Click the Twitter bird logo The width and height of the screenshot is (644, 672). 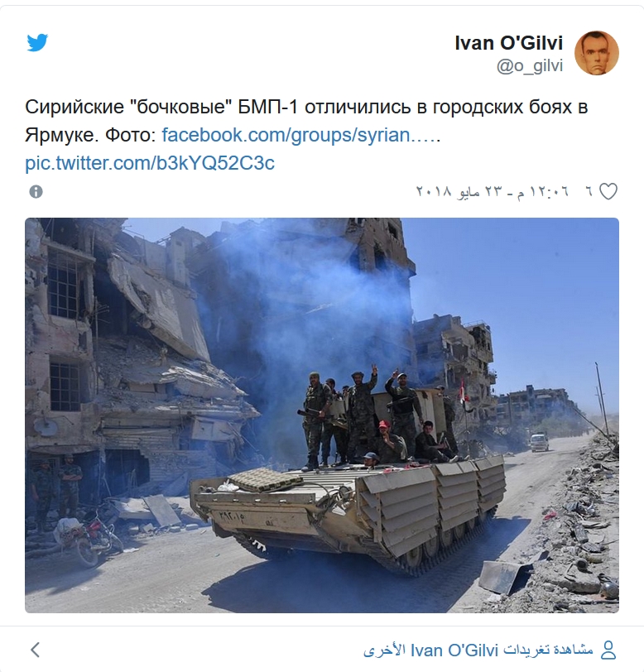[x=37, y=42]
